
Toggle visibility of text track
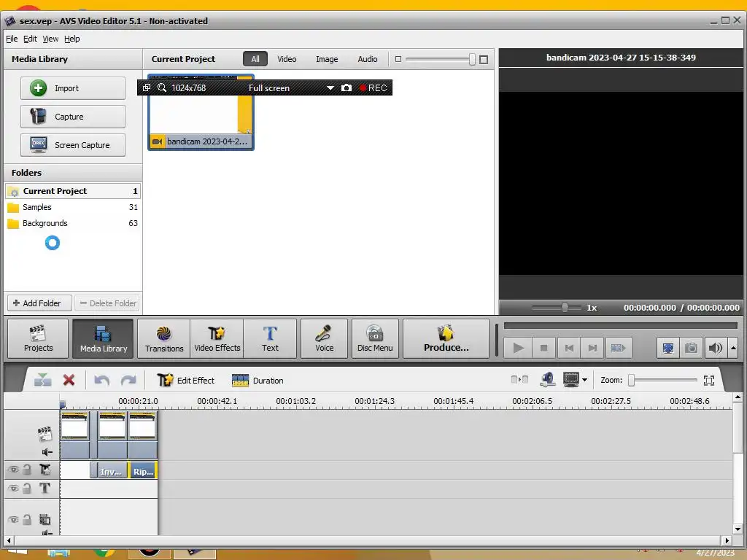13,489
